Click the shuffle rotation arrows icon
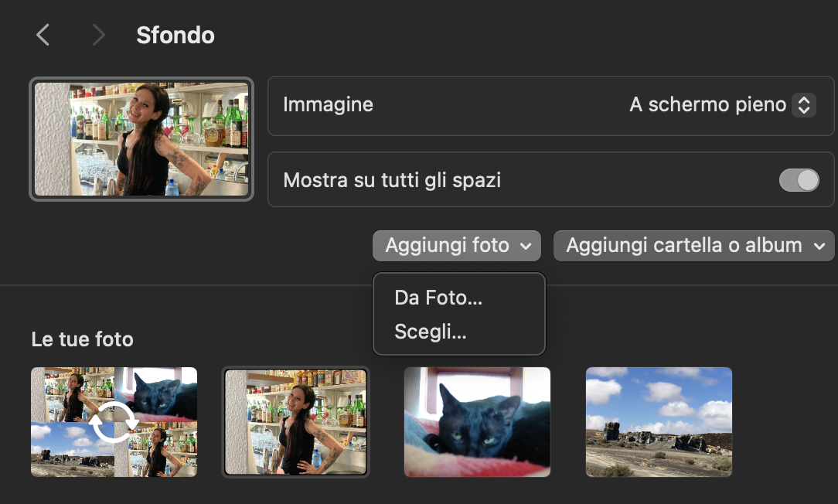 coord(114,422)
